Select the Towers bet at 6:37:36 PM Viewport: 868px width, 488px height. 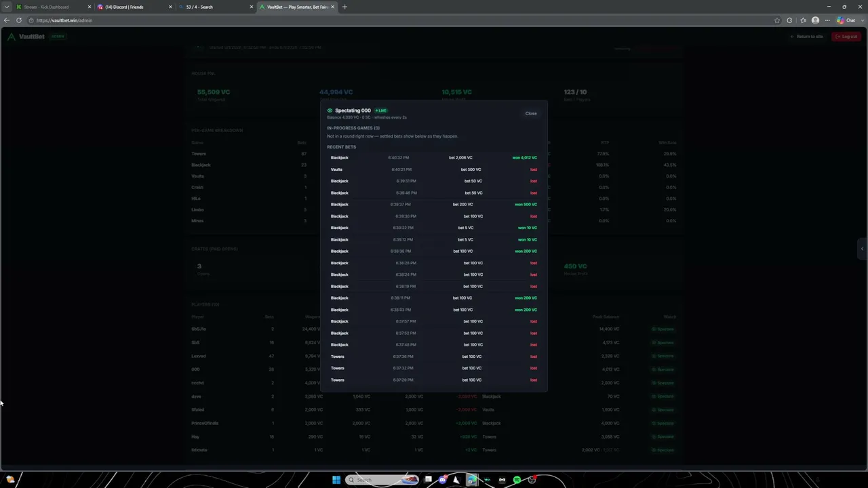(434, 357)
